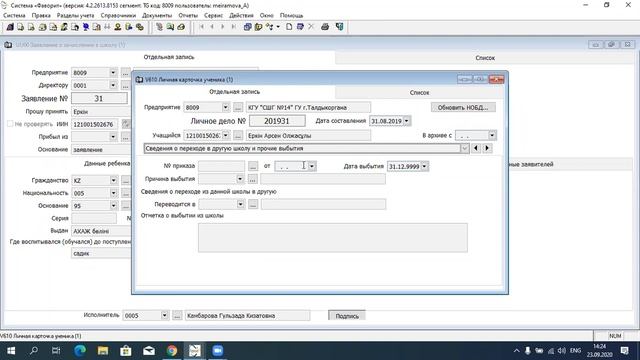Toggle the Не проверять checkbox

(10, 124)
